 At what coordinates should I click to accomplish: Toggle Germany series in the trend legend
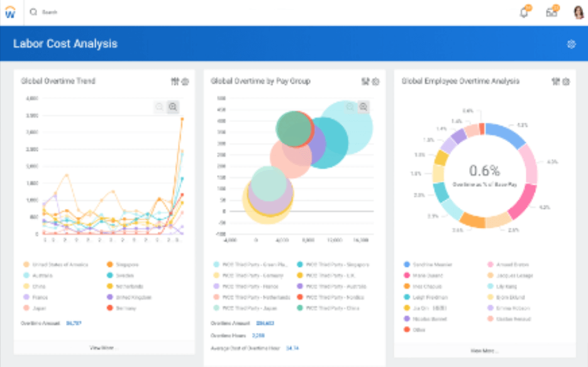tap(124, 308)
